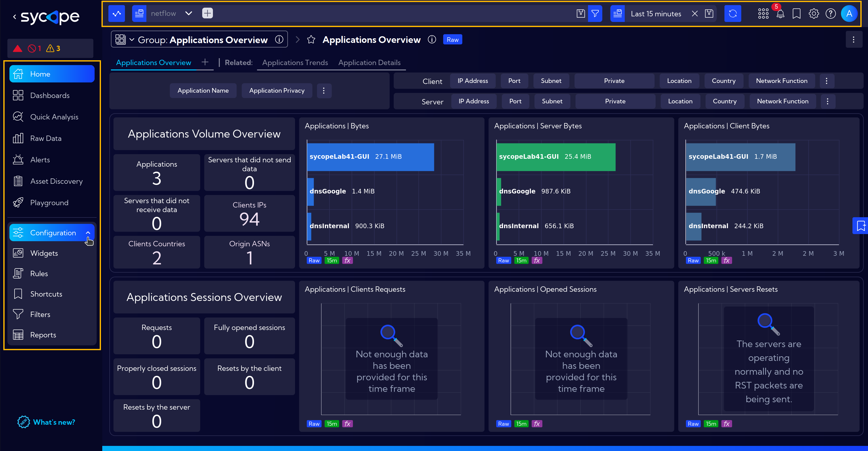Click the Application Name filter button
This screenshot has width=868, height=451.
[203, 90]
